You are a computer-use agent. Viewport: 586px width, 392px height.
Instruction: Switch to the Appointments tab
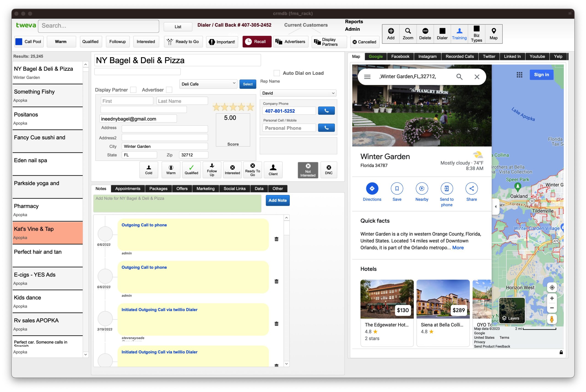coord(128,188)
